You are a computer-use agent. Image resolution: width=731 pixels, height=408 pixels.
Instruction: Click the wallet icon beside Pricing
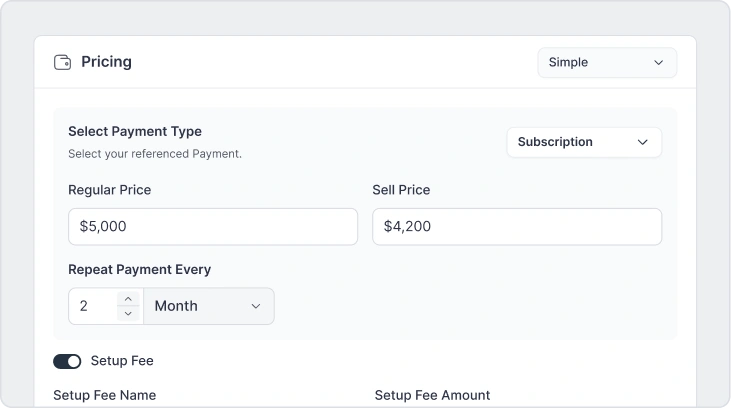pos(62,62)
